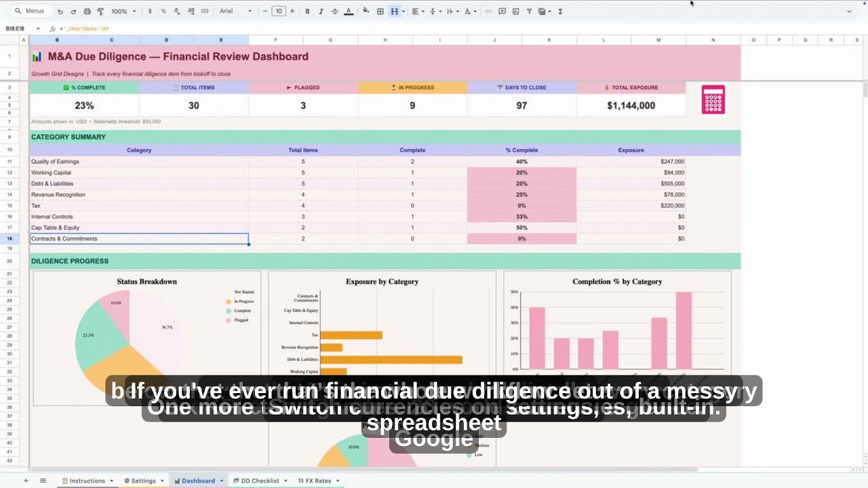Viewport: 868px width, 488px height.
Task: Collapse the toolbar with the chevron
Action: point(849,12)
